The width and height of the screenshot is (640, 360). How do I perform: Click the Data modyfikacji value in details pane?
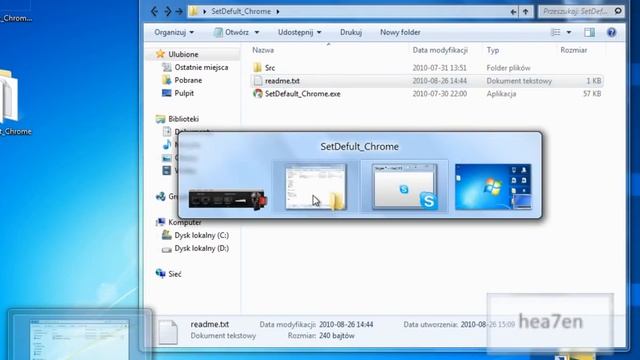[x=346, y=324]
